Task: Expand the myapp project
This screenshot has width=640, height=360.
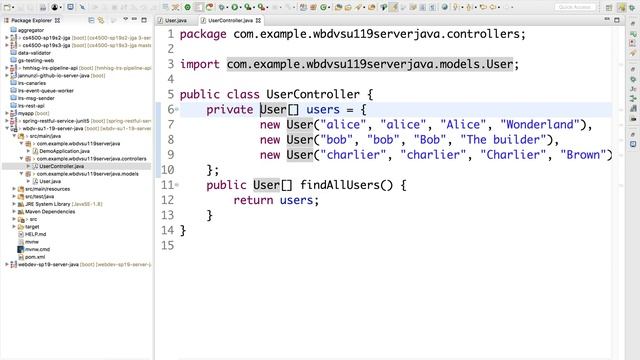Action: [x=7, y=113]
